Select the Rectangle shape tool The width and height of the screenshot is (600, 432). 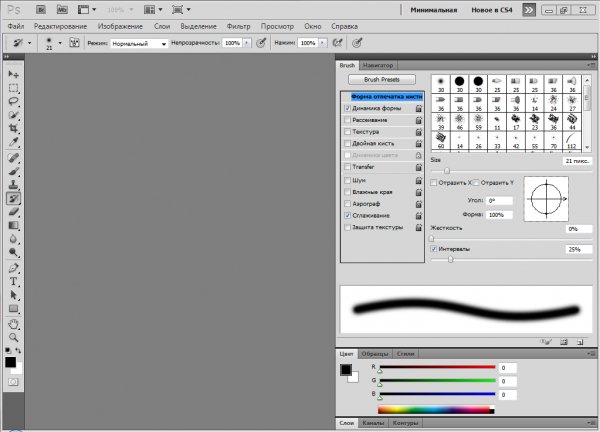(x=13, y=308)
